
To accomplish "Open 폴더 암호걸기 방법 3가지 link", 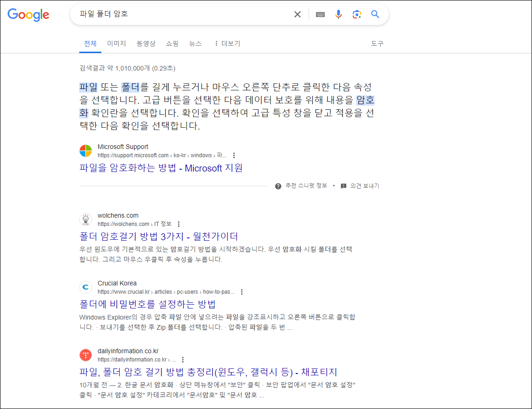I will [x=158, y=236].
